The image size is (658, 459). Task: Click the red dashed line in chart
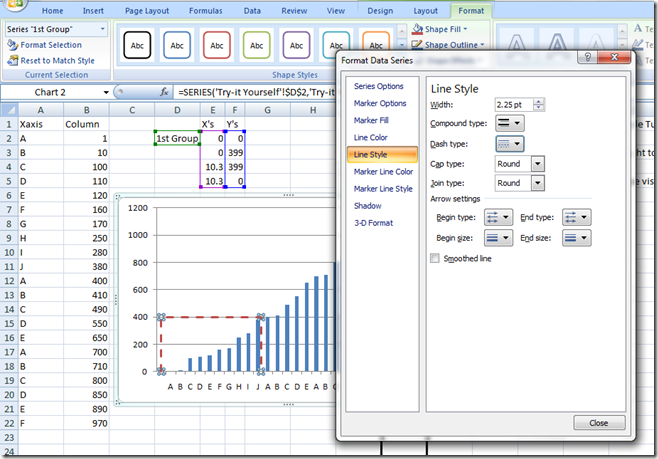click(210, 317)
